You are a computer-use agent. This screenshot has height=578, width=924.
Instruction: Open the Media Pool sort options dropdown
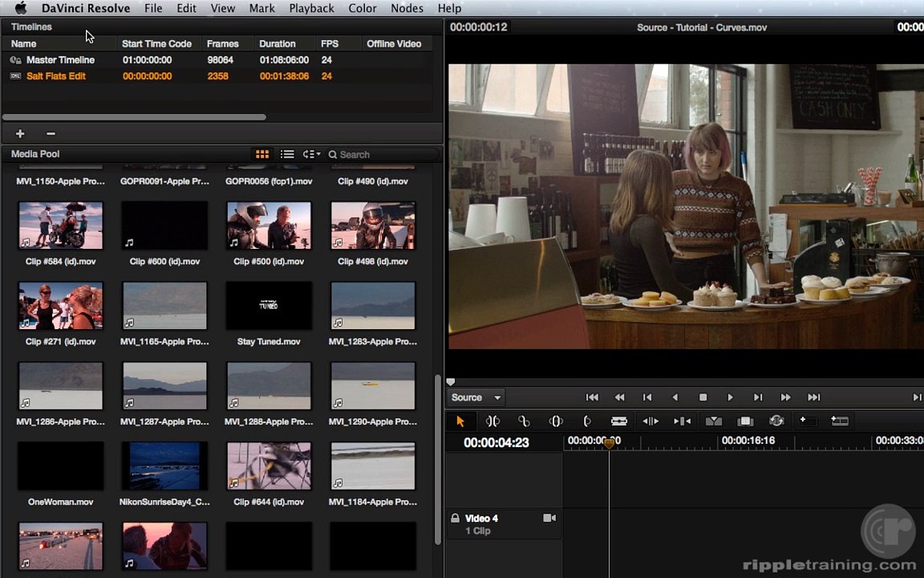tap(311, 154)
